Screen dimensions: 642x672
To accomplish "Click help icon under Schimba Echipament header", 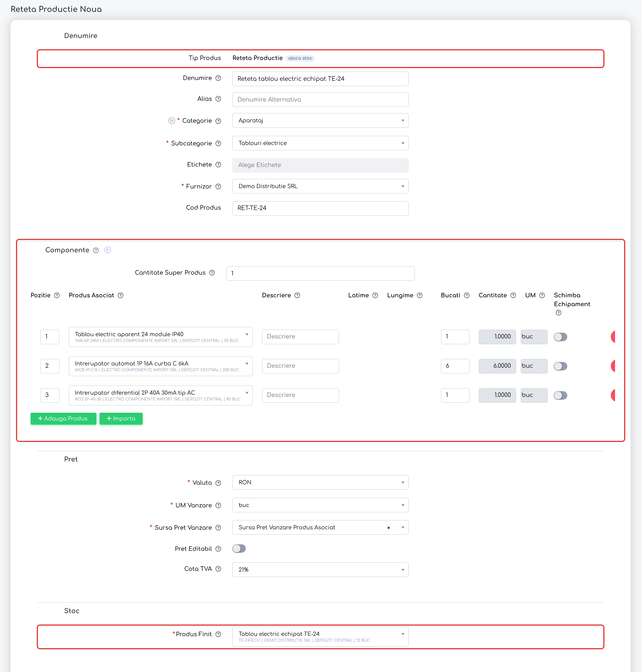I will click(558, 313).
